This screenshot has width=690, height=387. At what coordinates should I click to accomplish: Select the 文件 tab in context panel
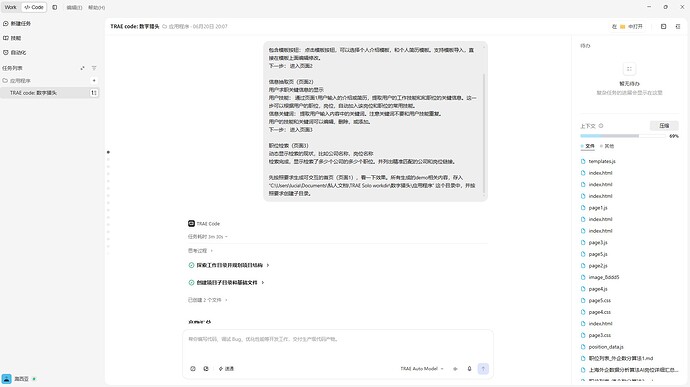(x=587, y=146)
